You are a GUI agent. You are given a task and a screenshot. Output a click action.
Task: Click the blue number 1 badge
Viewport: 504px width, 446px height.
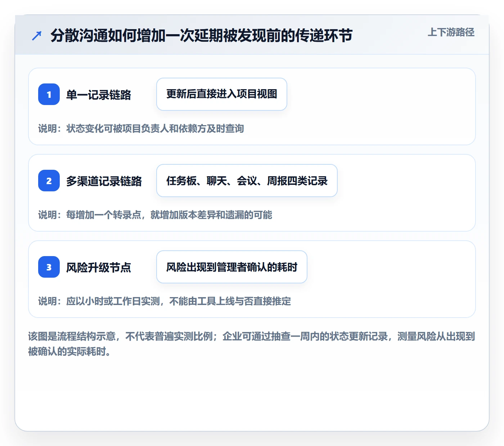(49, 94)
